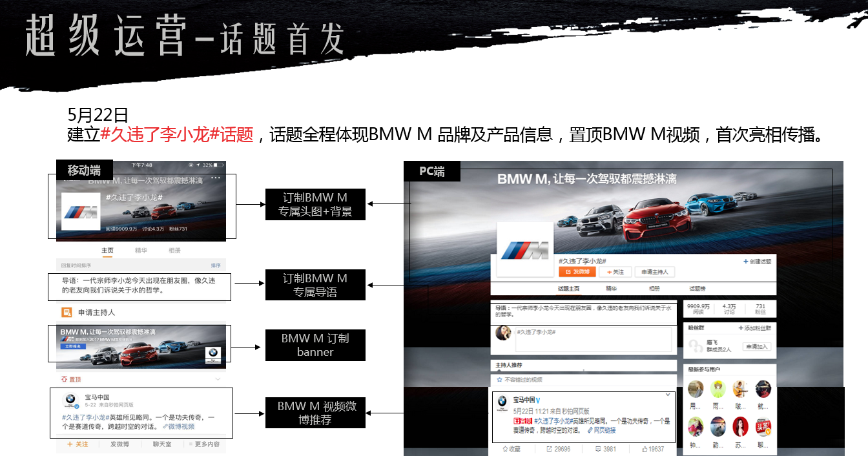This screenshot has height=467, width=868.
Task: Tap mobile 申请主持人 text
Action: point(97,313)
